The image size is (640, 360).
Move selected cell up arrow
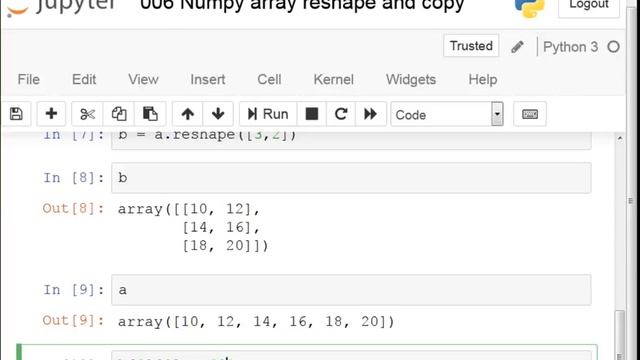187,114
